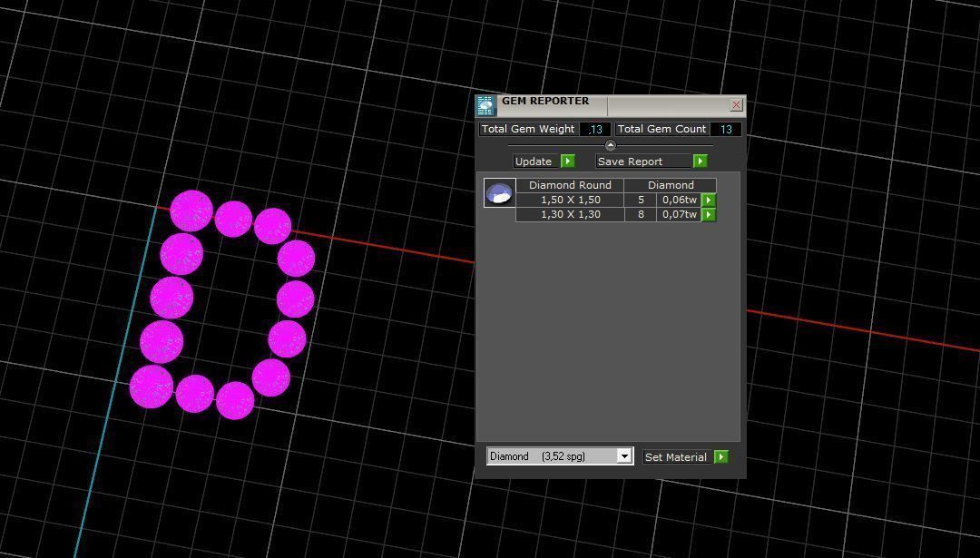980x558 pixels.
Task: Click the Set Material button label
Action: click(x=678, y=456)
